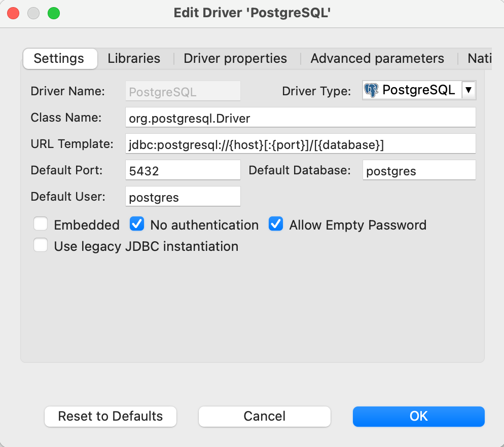The width and height of the screenshot is (504, 447).
Task: Edit the Default Database field
Action: pos(419,170)
